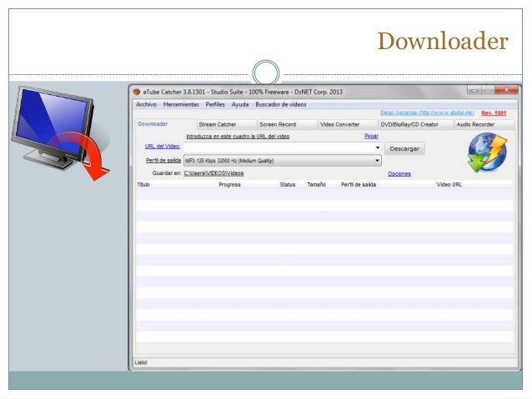Click the Título column header
Screen dimensions: 532x399
point(143,184)
